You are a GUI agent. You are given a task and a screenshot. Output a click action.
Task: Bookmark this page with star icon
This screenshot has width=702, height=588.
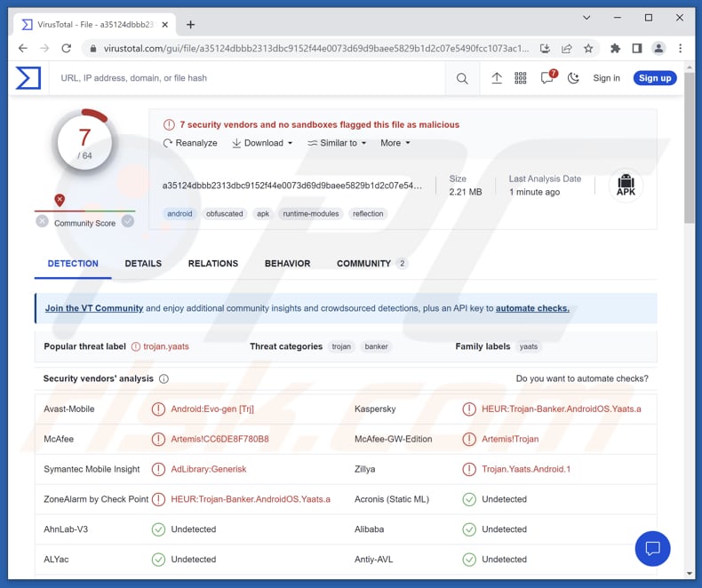(x=588, y=48)
